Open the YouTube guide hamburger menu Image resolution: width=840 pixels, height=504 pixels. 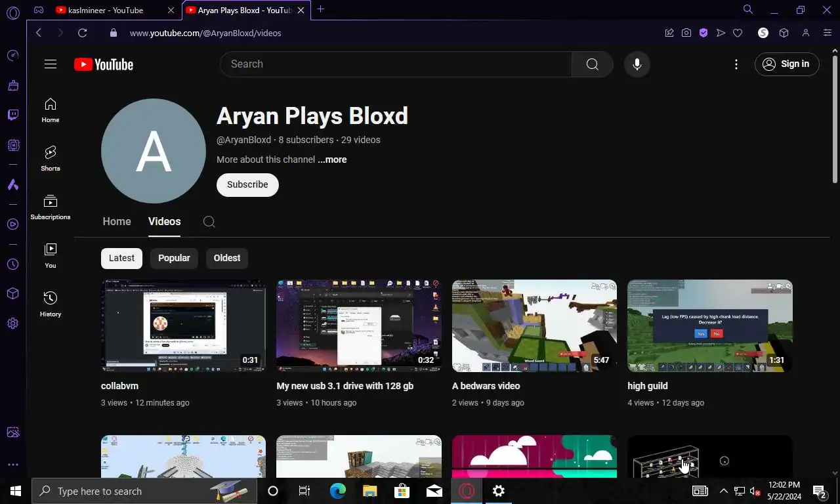click(x=51, y=64)
